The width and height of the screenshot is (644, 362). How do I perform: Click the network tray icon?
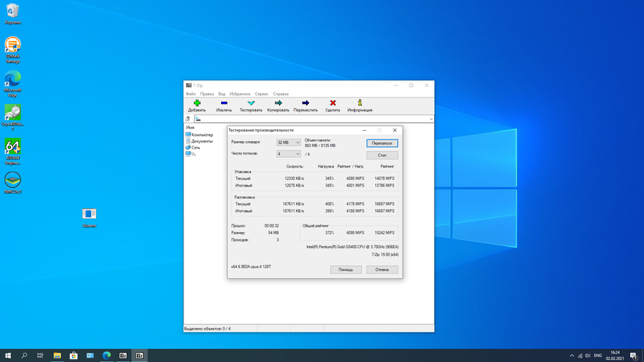tap(580, 355)
